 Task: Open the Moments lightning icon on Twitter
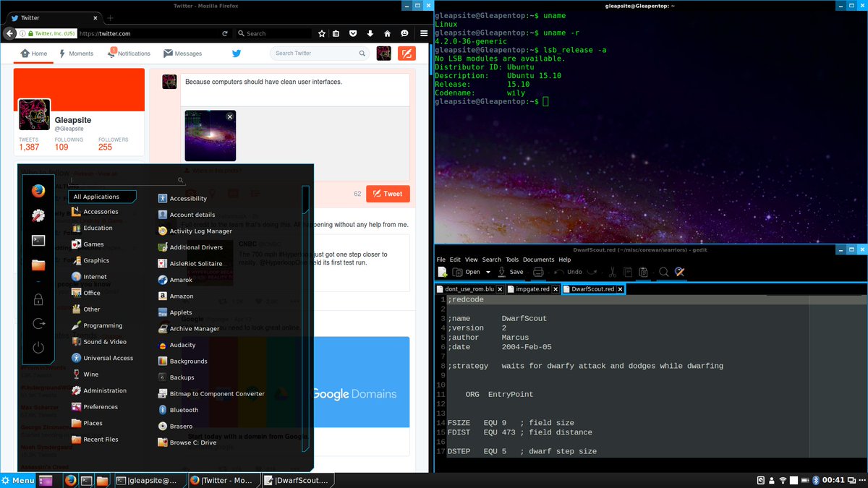[61, 53]
